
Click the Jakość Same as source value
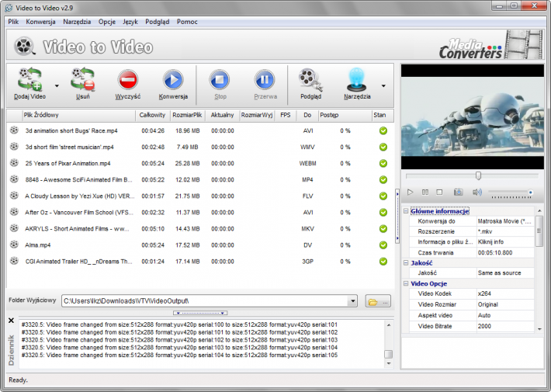504,272
